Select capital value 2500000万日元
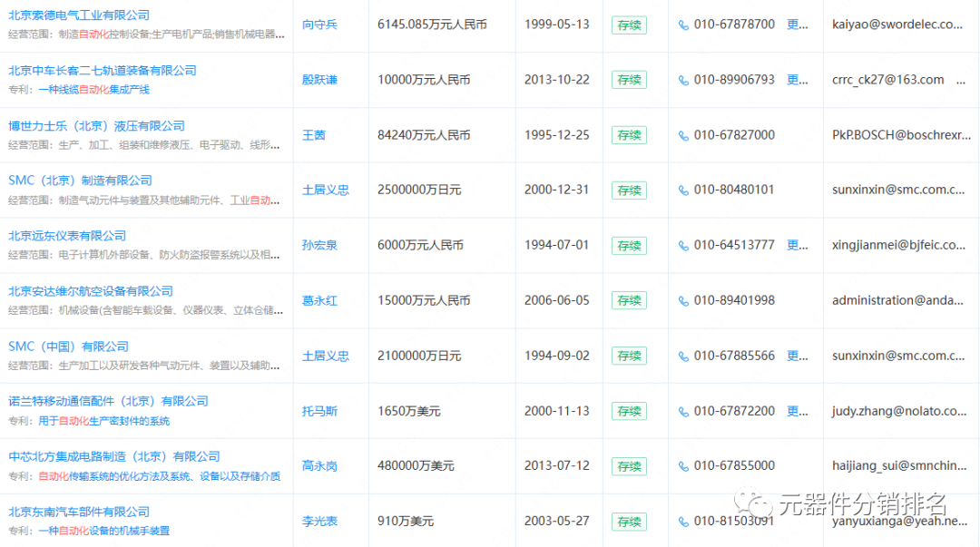 (419, 190)
